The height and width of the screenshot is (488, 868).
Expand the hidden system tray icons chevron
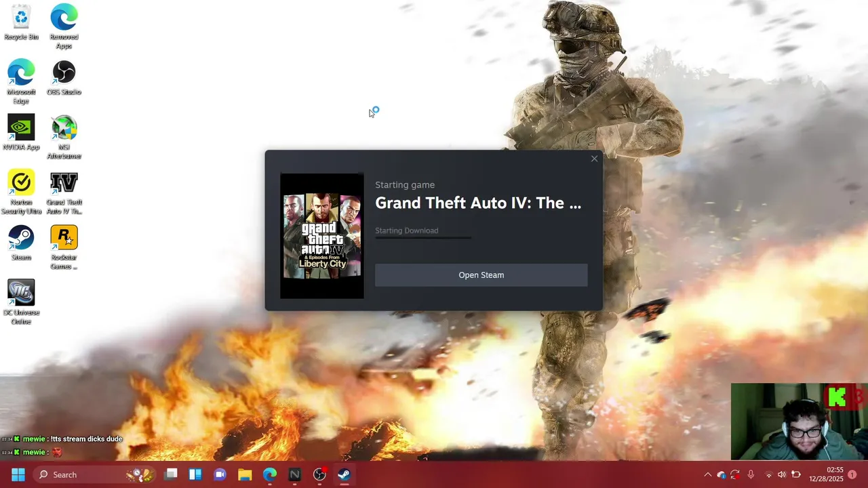(707, 474)
